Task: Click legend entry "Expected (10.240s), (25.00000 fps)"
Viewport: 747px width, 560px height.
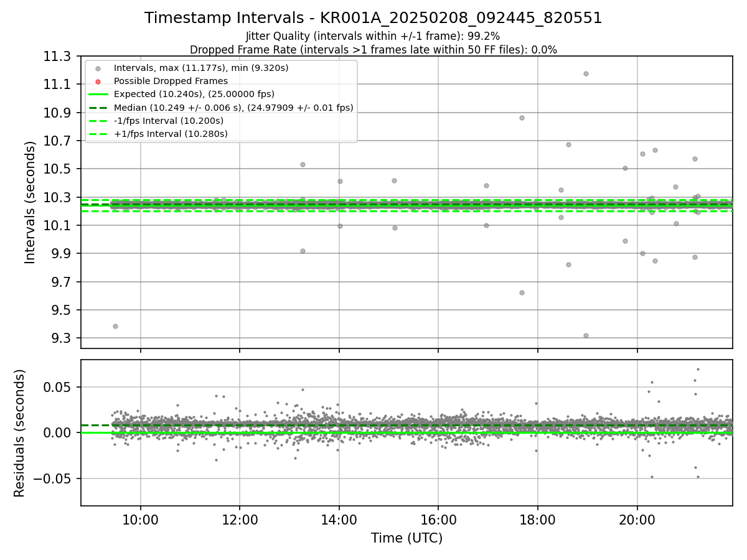Action: click(194, 94)
